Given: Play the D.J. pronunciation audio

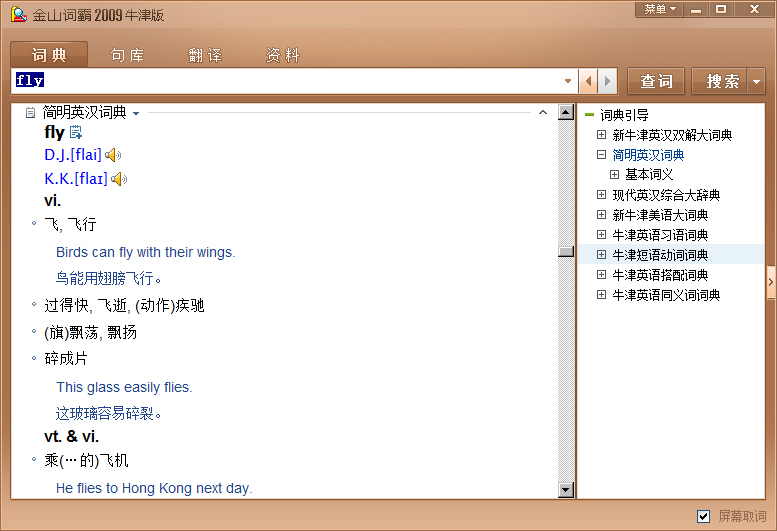Looking at the screenshot, I should tap(113, 155).
